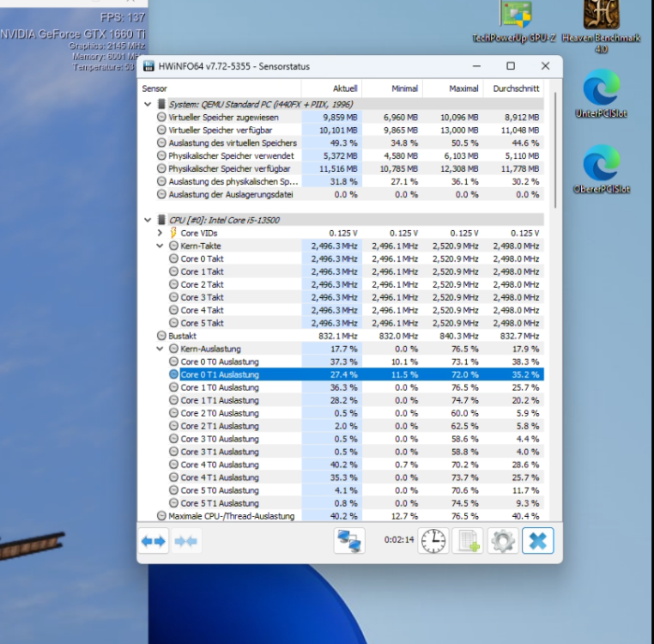Select Core 1 T1 Auslastung row
Viewport: 654px width, 644px height.
(356, 400)
